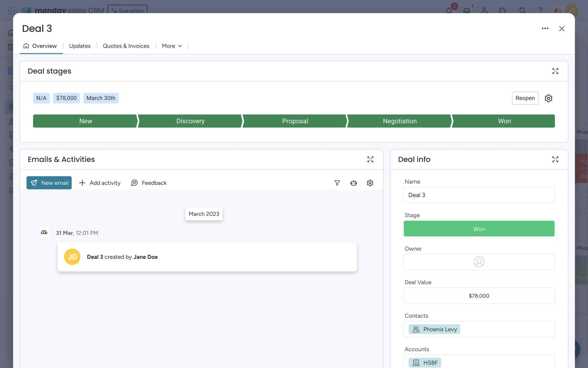This screenshot has width=588, height=368.
Task: Open Emails & Activities settings gear
Action: click(370, 183)
